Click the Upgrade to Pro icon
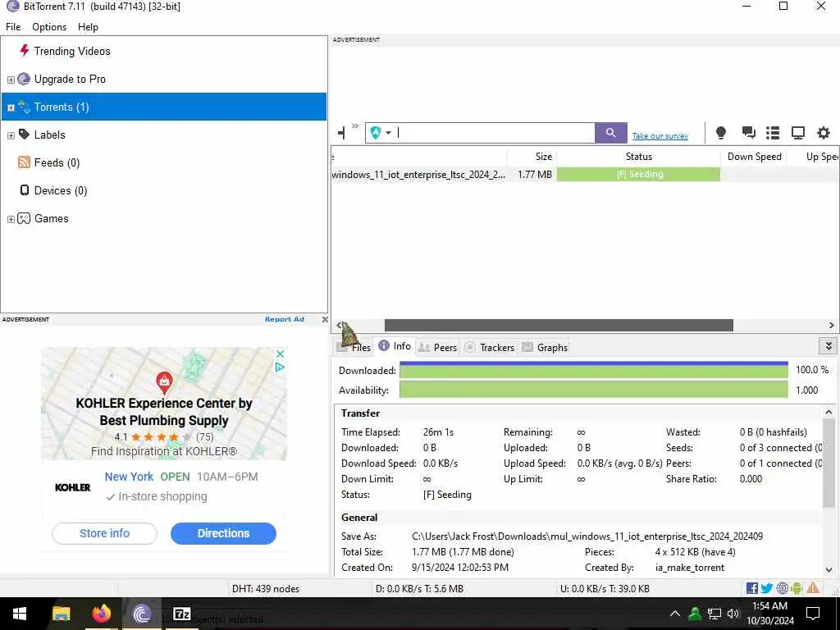The image size is (840, 630). pyautogui.click(x=24, y=79)
